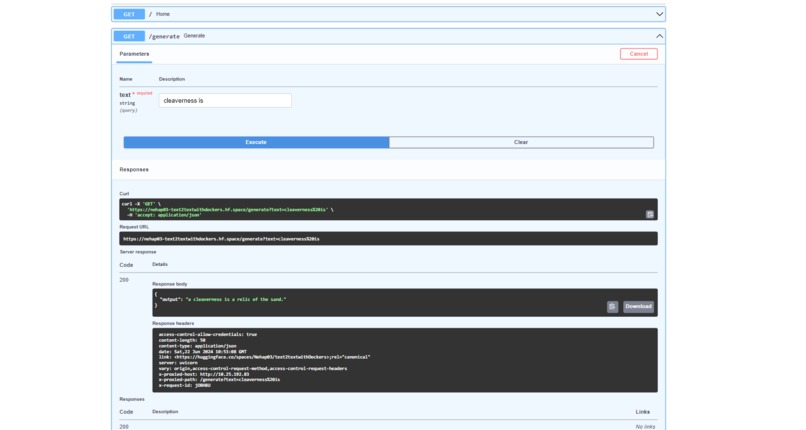Screen dimensions: 806x430
Task: Copy the curl command to clipboard
Action: tap(650, 214)
